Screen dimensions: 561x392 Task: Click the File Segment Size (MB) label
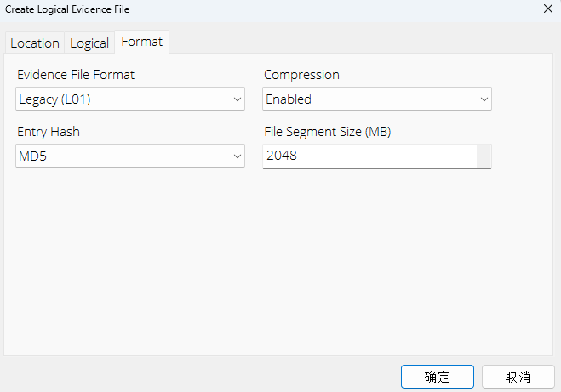click(x=327, y=132)
